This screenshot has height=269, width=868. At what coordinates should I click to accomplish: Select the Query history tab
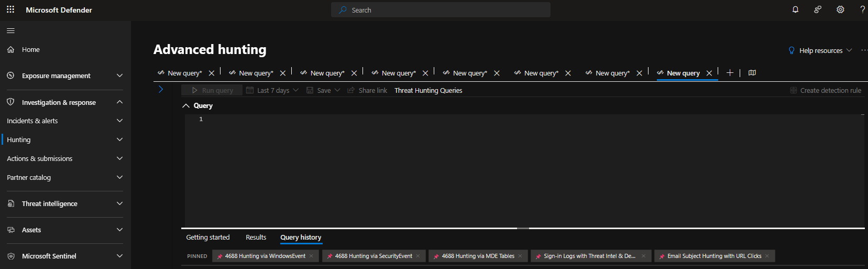[301, 238]
